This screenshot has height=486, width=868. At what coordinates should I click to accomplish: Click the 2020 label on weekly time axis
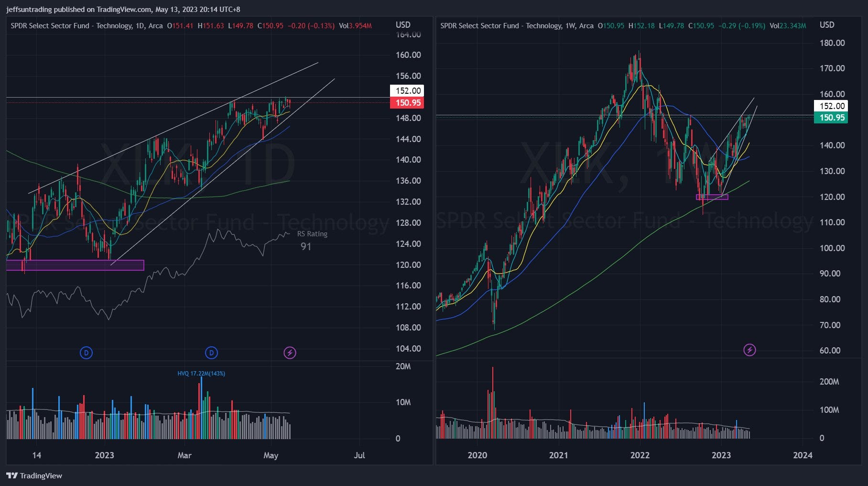[x=477, y=455]
